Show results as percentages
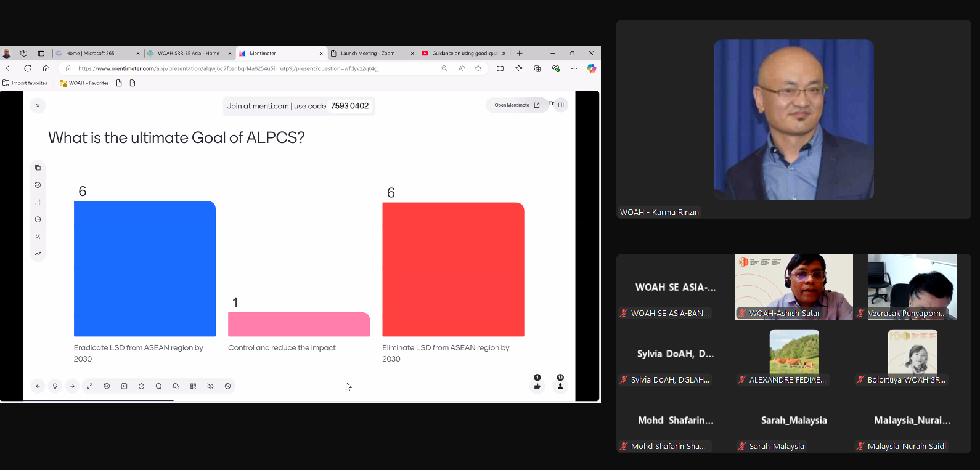This screenshot has height=470, width=980. click(x=38, y=237)
